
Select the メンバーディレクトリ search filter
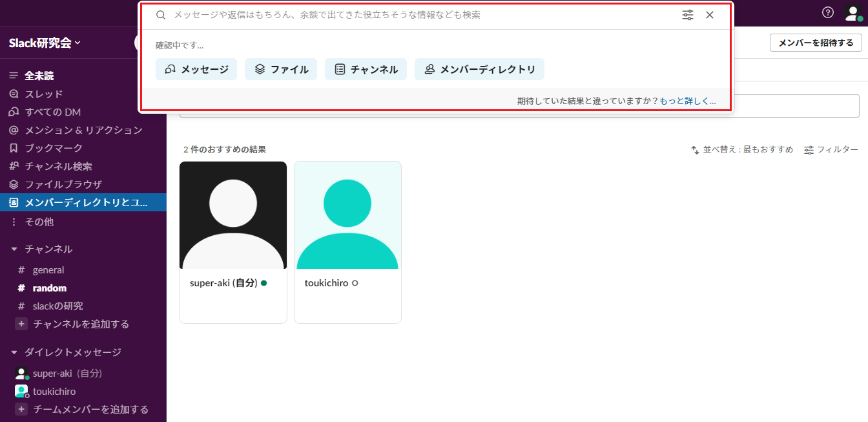[479, 69]
